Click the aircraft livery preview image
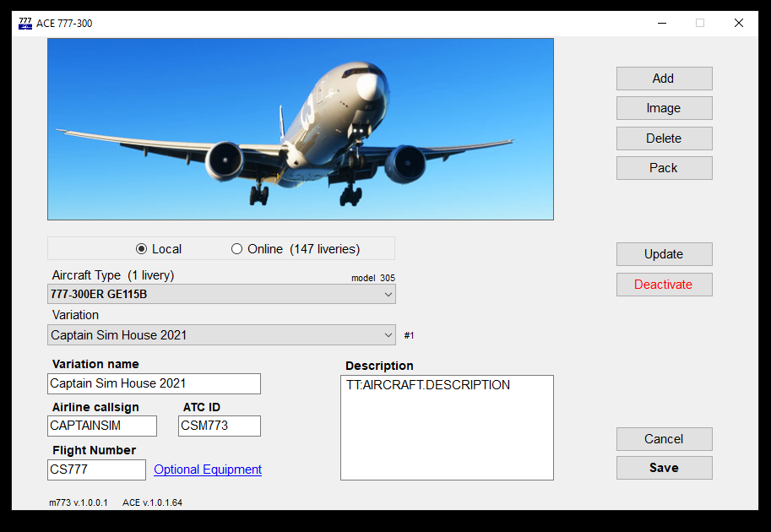771x532 pixels. point(301,129)
